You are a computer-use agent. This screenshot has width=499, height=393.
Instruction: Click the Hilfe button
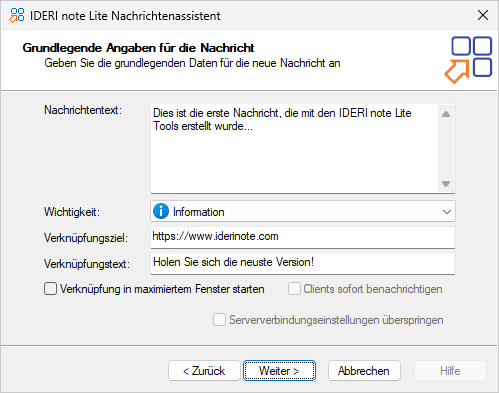450,370
